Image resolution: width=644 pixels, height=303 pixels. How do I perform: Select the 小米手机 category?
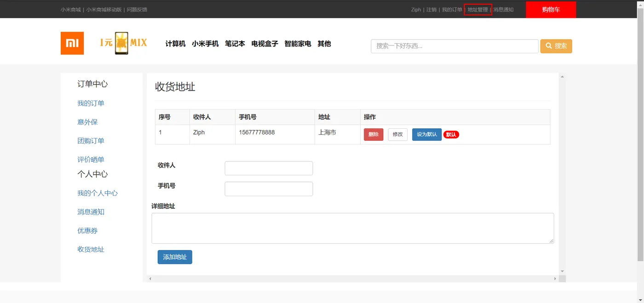[205, 44]
